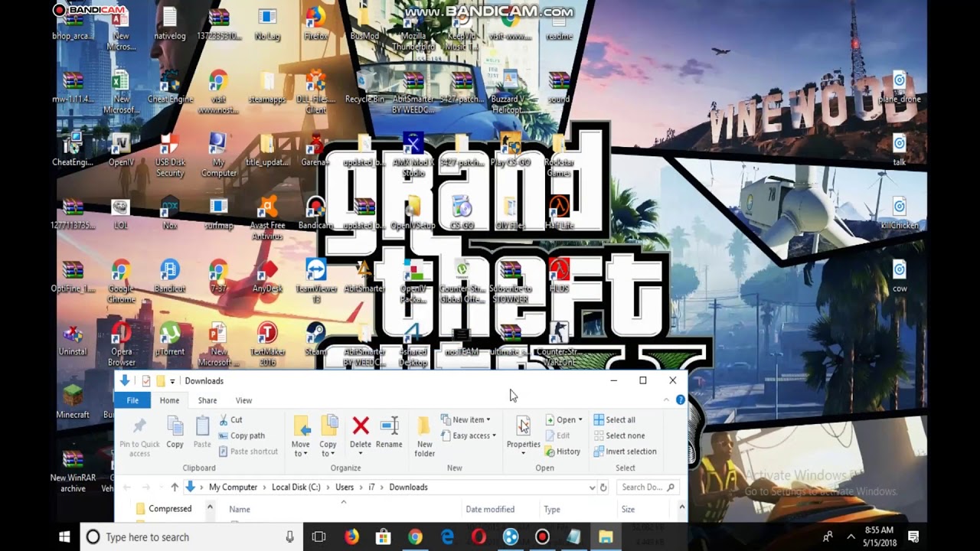
Task: Select the Steam desktop shortcut
Action: [x=315, y=339]
